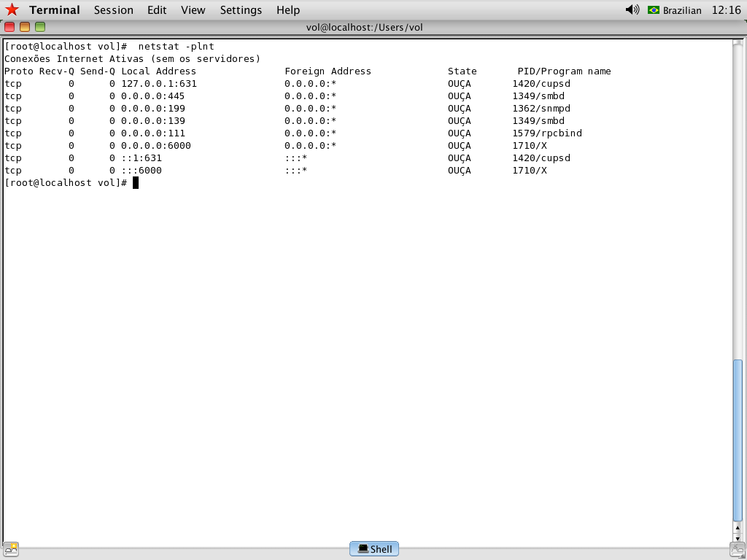Open the Edit menu
747x560 pixels.
[157, 10]
